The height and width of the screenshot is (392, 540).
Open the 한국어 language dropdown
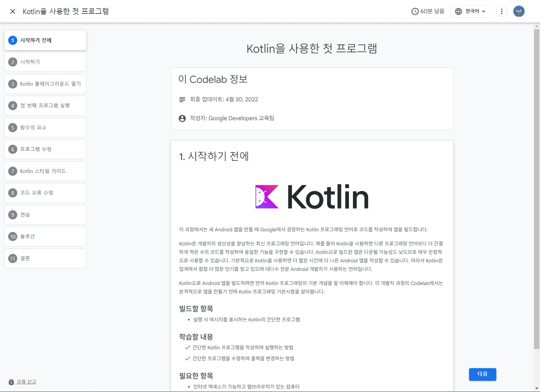pyautogui.click(x=470, y=11)
